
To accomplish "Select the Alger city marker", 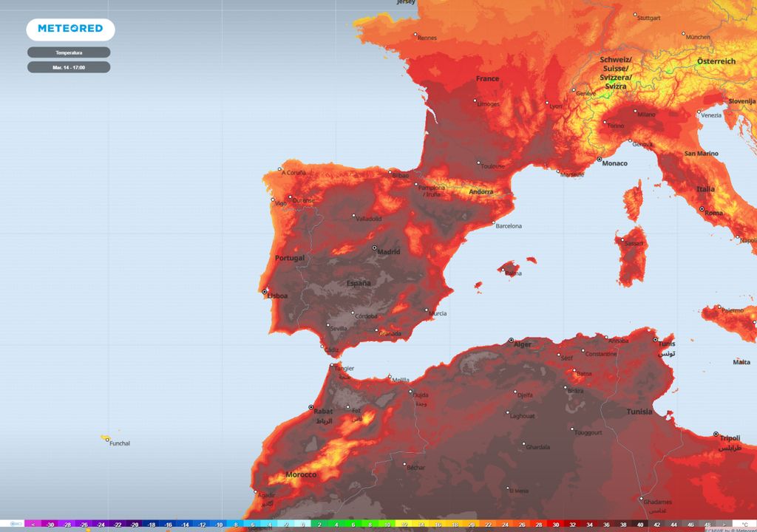I will pos(512,341).
